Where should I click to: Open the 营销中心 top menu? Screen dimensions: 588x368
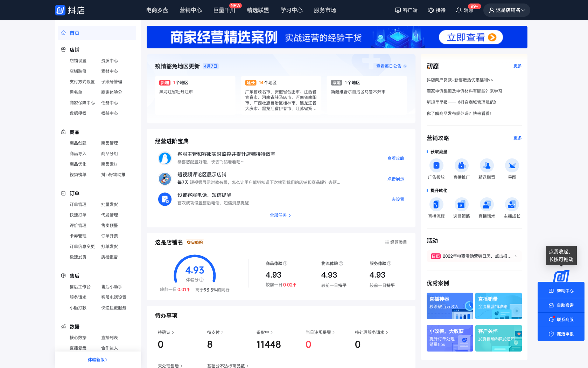[x=191, y=10]
